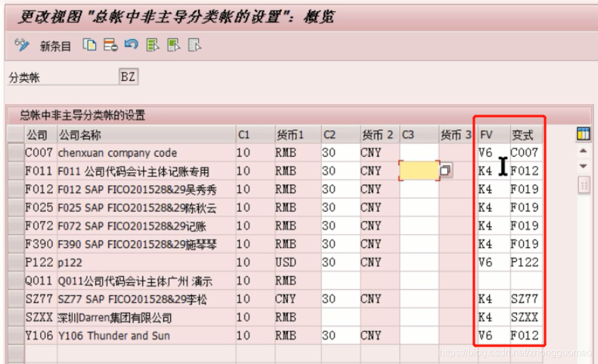Screen dimensions: 598x364
Task: Click the C2 field '30' in row F390
Action: [x=340, y=244]
